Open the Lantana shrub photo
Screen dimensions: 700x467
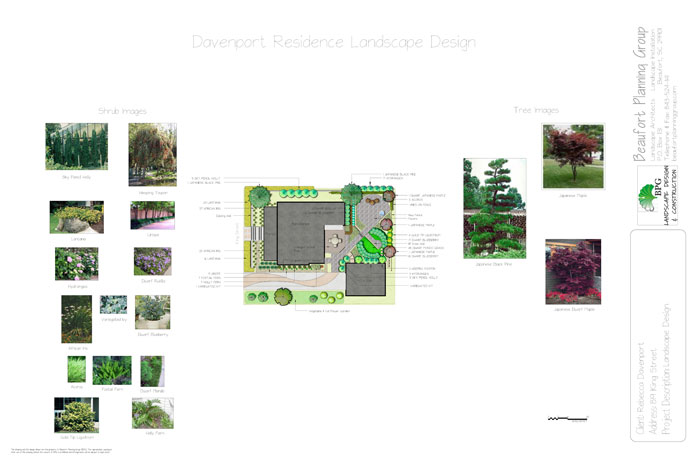click(x=75, y=218)
